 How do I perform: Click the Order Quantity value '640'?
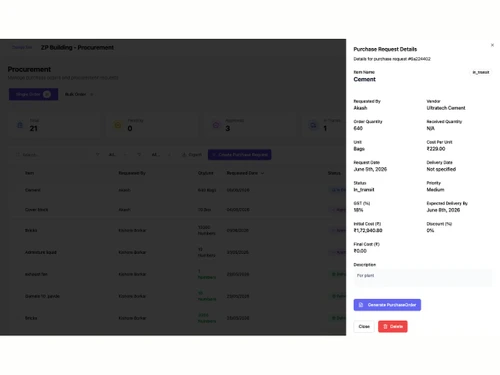click(x=358, y=128)
